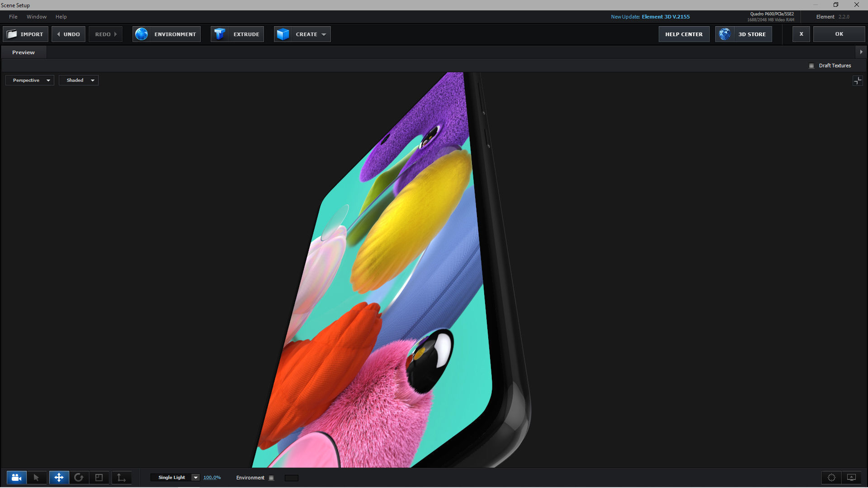Screen dimensions: 868x488
Task: Restore the viewport with the expand arrows icon
Action: coord(858,81)
